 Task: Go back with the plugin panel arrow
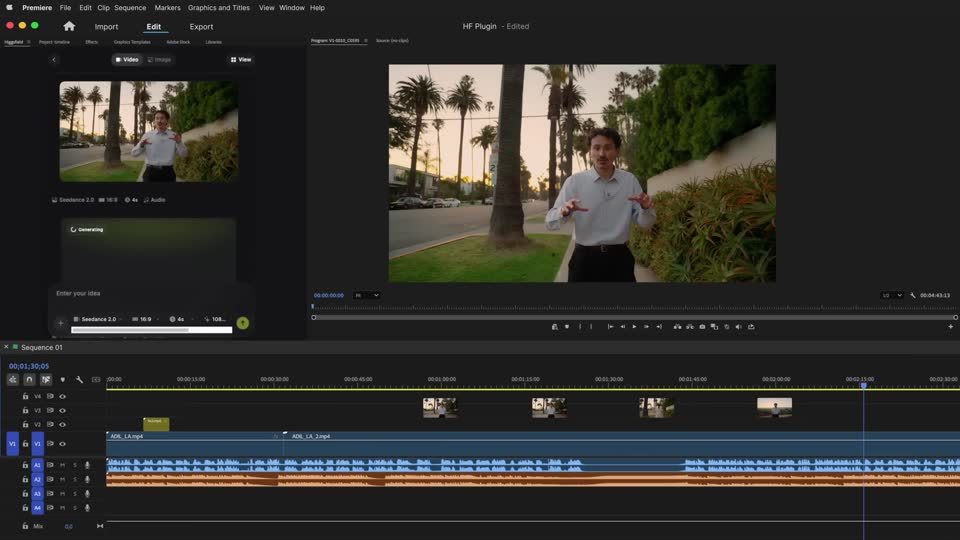click(54, 59)
